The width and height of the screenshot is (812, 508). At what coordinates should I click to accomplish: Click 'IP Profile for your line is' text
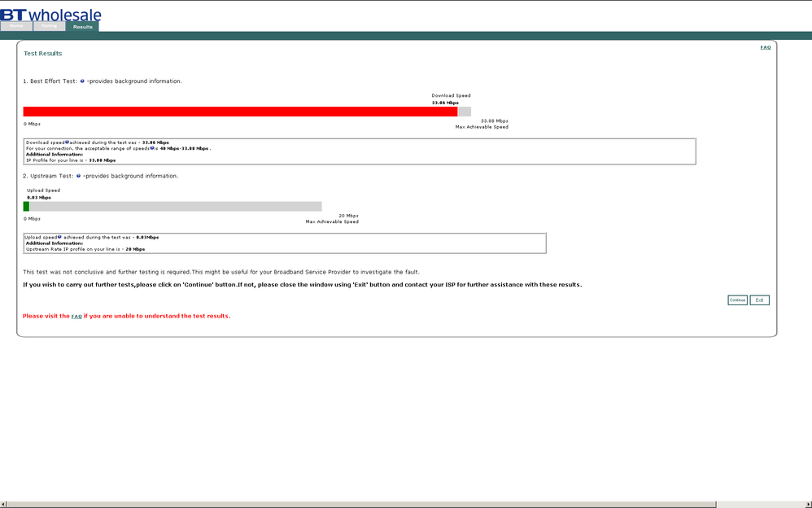(55, 160)
